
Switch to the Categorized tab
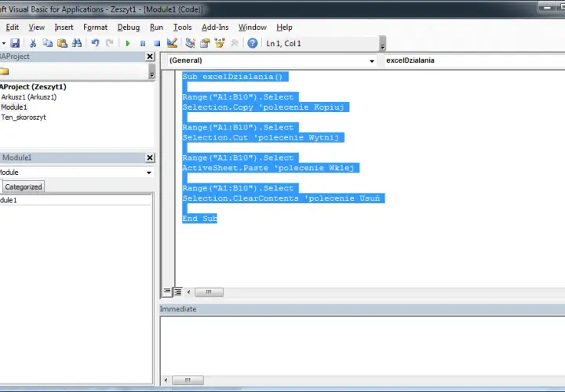tap(24, 187)
